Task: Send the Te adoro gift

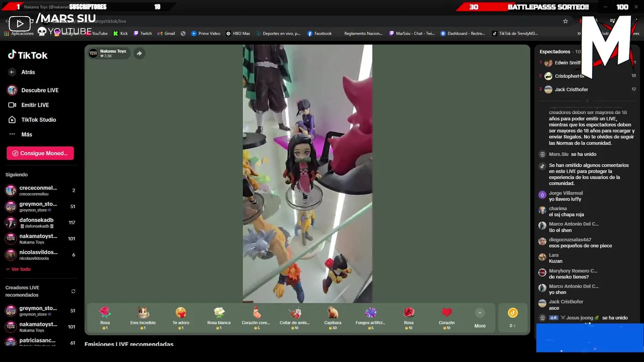Action: 181,318
